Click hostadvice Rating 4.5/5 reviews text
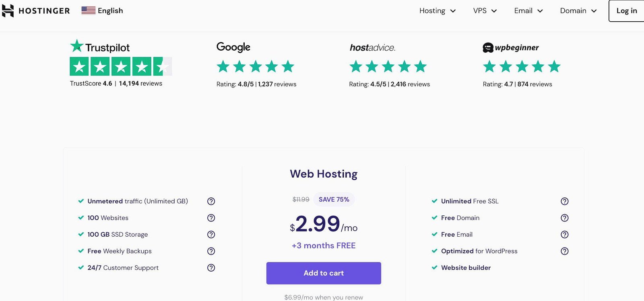644x301 pixels. (389, 84)
